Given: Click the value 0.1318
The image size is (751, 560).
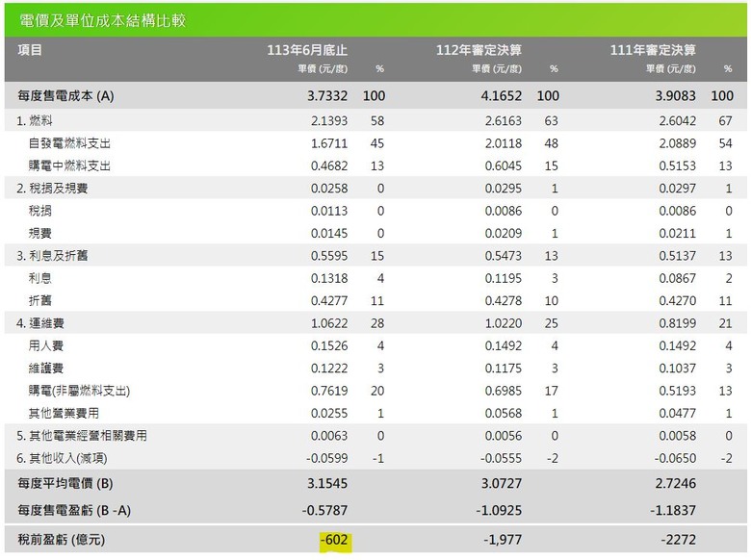Looking at the screenshot, I should pos(329,278).
